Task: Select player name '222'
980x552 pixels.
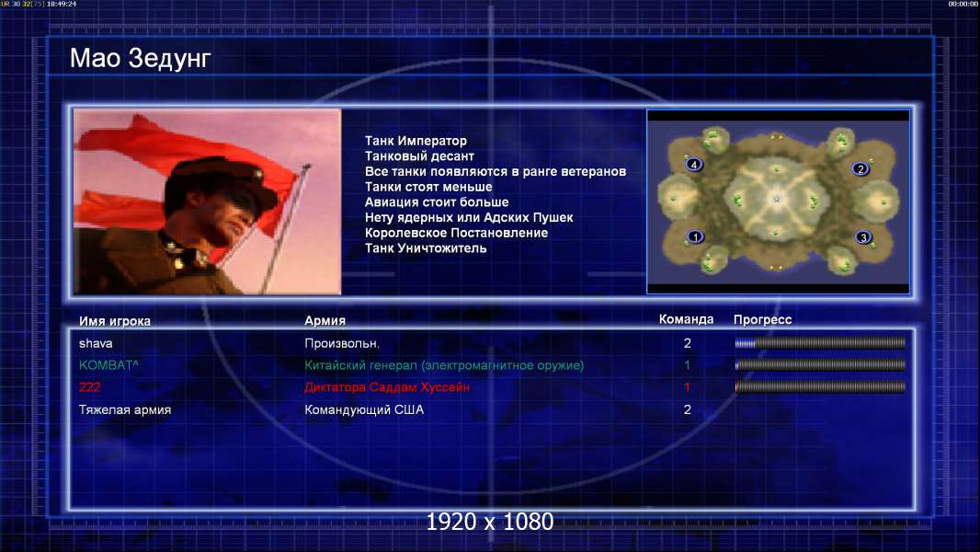Action: [89, 387]
